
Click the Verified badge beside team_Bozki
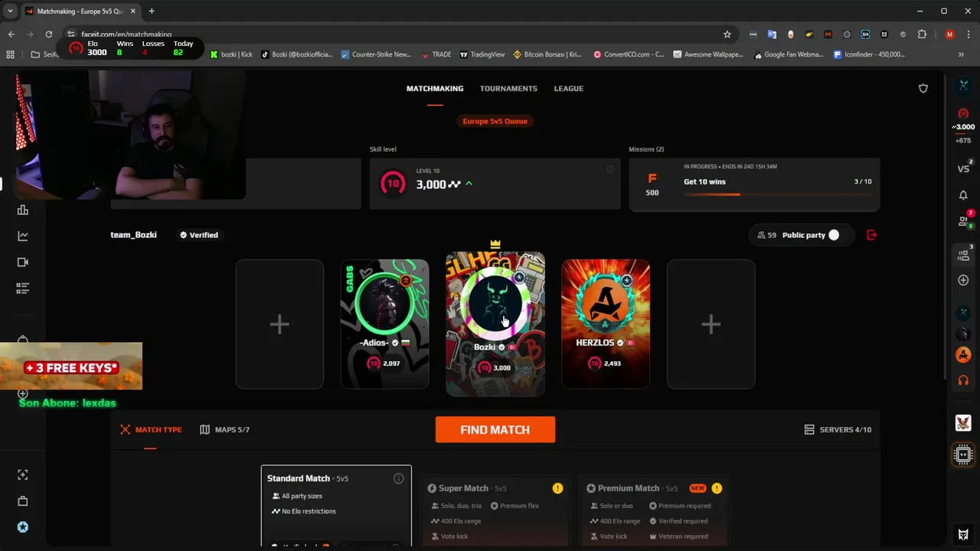tap(198, 236)
